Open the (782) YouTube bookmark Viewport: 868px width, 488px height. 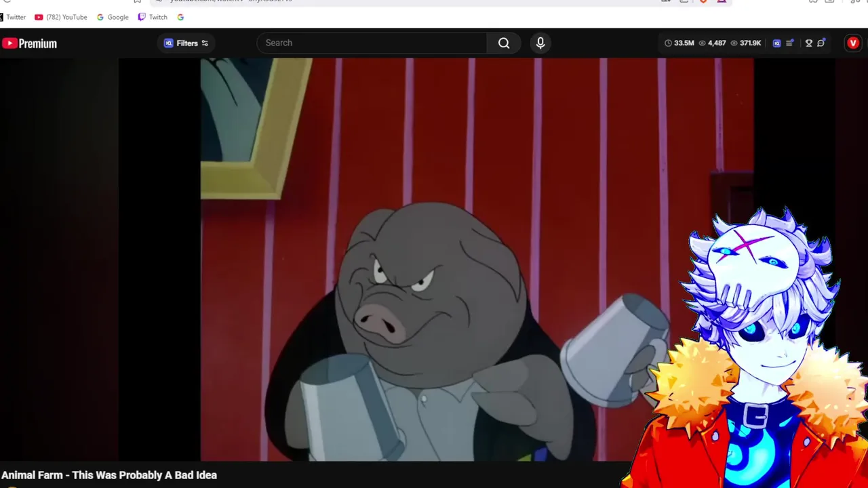coord(61,17)
